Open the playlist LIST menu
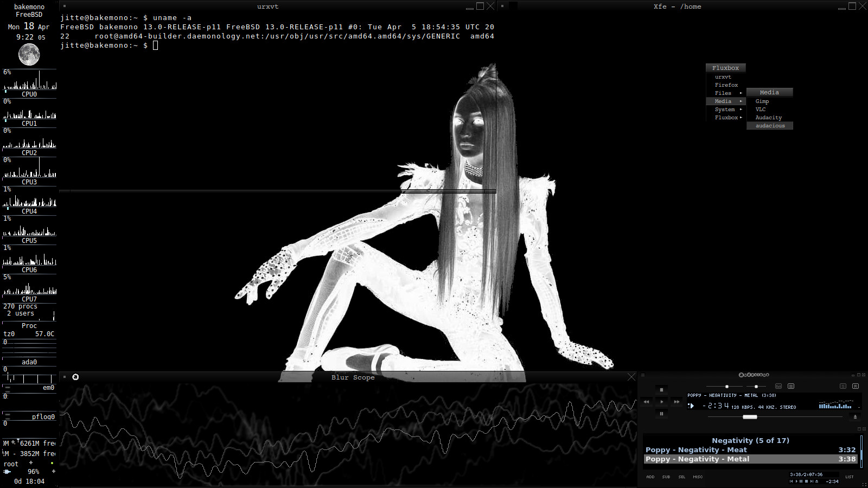This screenshot has height=488, width=868. [850, 477]
